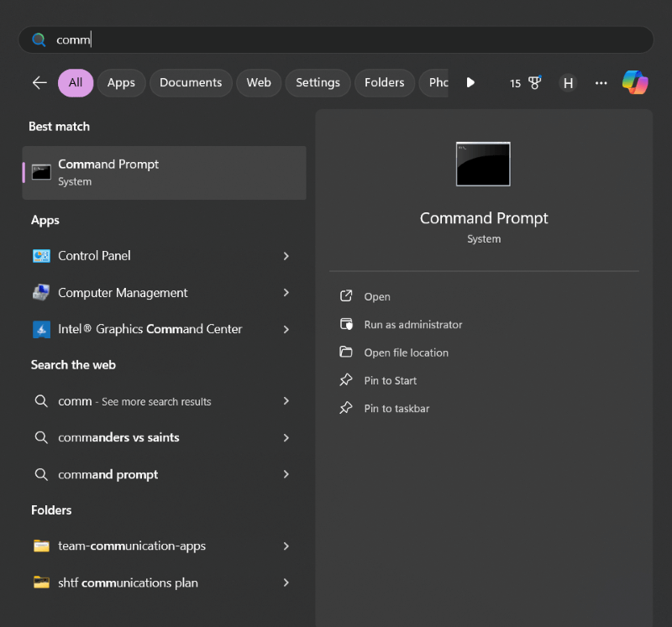The height and width of the screenshot is (627, 672).
Task: Click the Run as administrator shield icon
Action: click(x=346, y=324)
